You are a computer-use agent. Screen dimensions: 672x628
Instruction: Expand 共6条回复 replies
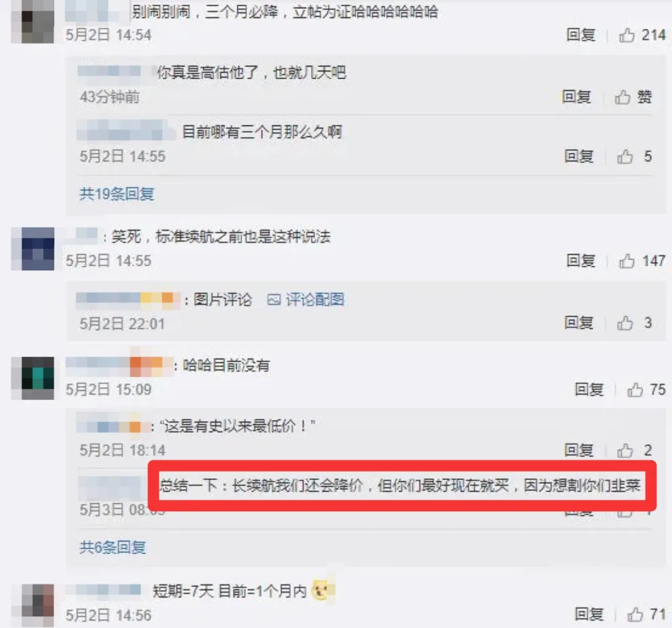coord(113,547)
